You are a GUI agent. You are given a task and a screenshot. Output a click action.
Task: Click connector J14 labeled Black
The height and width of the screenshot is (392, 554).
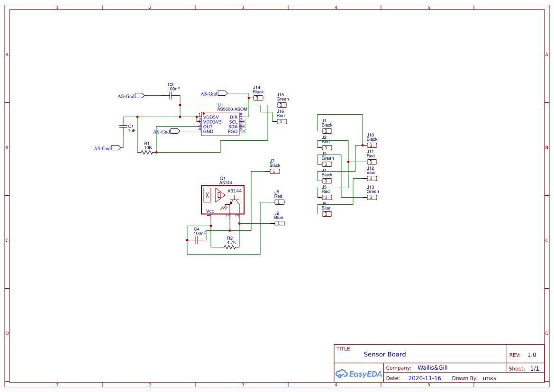[x=257, y=97]
